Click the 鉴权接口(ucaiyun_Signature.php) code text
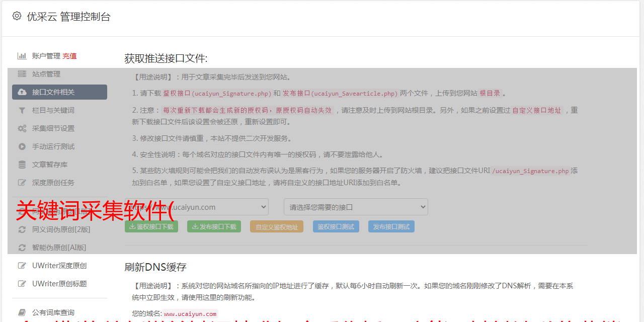This screenshot has width=644, height=322. pos(217,93)
